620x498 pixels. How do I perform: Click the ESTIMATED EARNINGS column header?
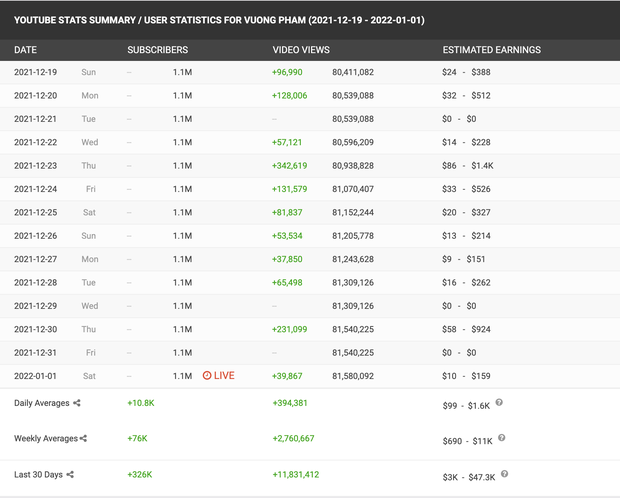click(x=491, y=50)
